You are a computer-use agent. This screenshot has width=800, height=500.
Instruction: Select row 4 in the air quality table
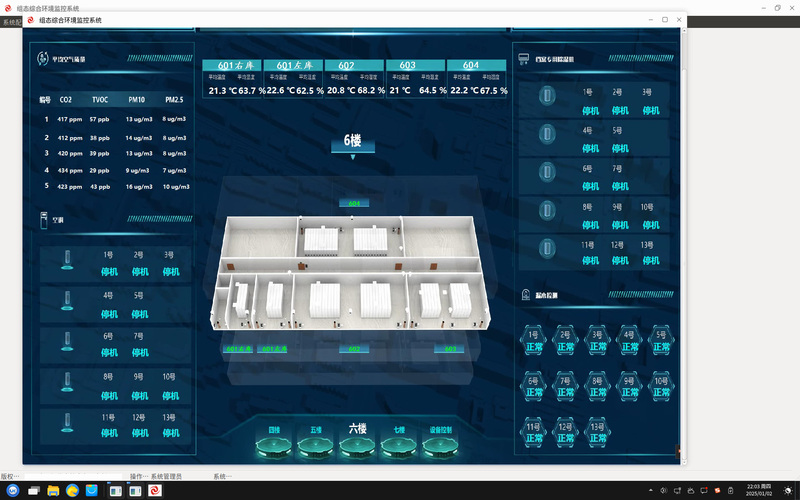pyautogui.click(x=114, y=170)
